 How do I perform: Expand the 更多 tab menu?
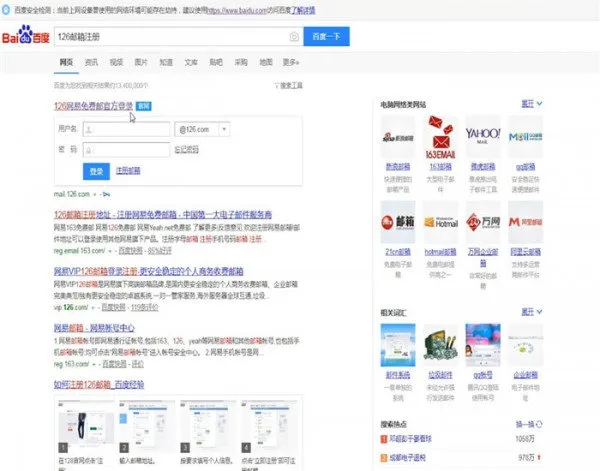291,62
